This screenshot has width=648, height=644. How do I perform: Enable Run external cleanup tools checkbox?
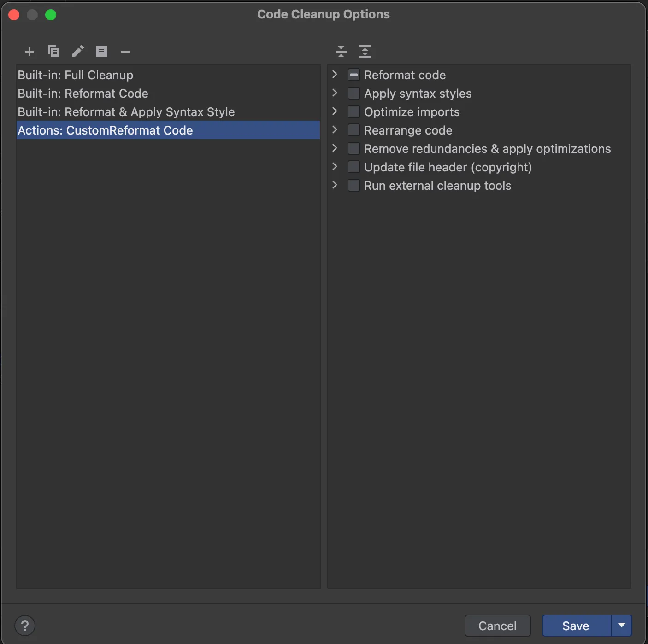(x=353, y=186)
